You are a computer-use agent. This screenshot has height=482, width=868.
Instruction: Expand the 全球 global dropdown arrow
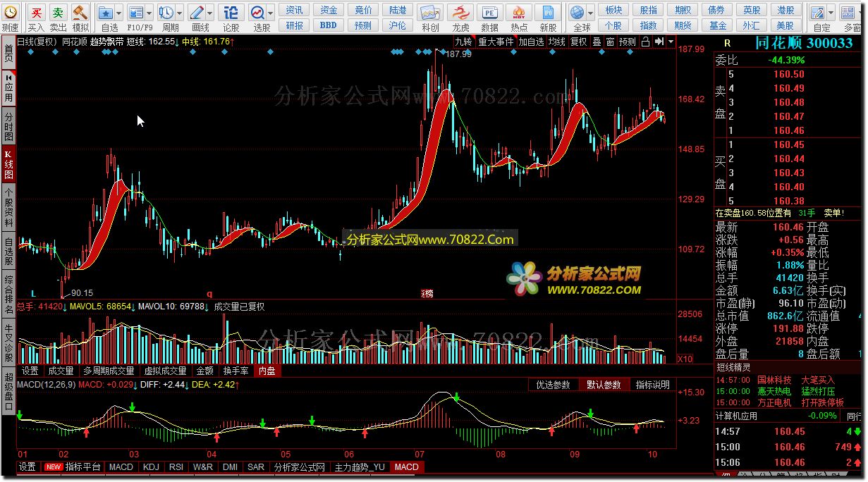591,13
